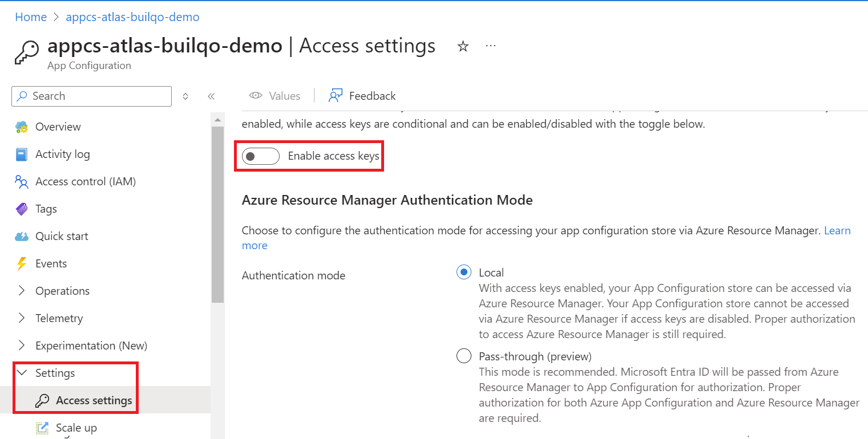Screen dimensions: 868x439
Task: Click the Tags icon in sidebar
Action: (x=22, y=209)
